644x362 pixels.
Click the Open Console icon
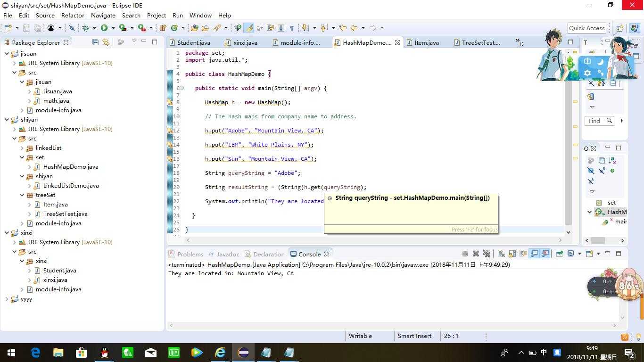pyautogui.click(x=589, y=254)
